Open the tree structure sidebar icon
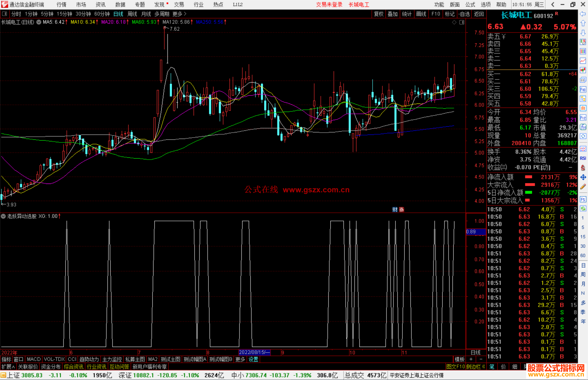Image resolution: width=588 pixels, height=380 pixels. coord(583,99)
